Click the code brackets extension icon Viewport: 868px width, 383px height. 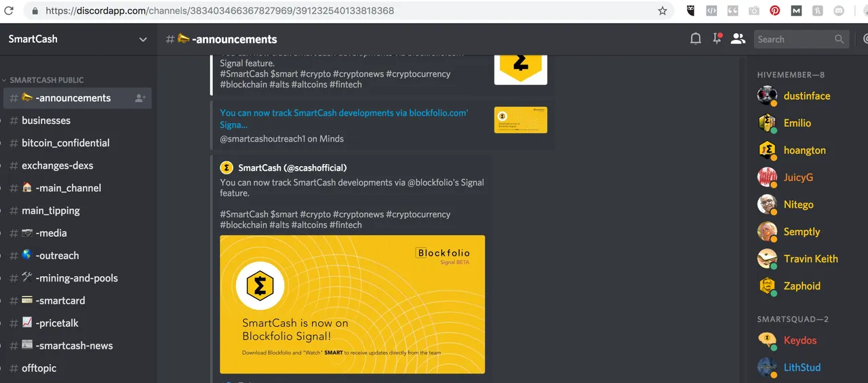point(711,11)
